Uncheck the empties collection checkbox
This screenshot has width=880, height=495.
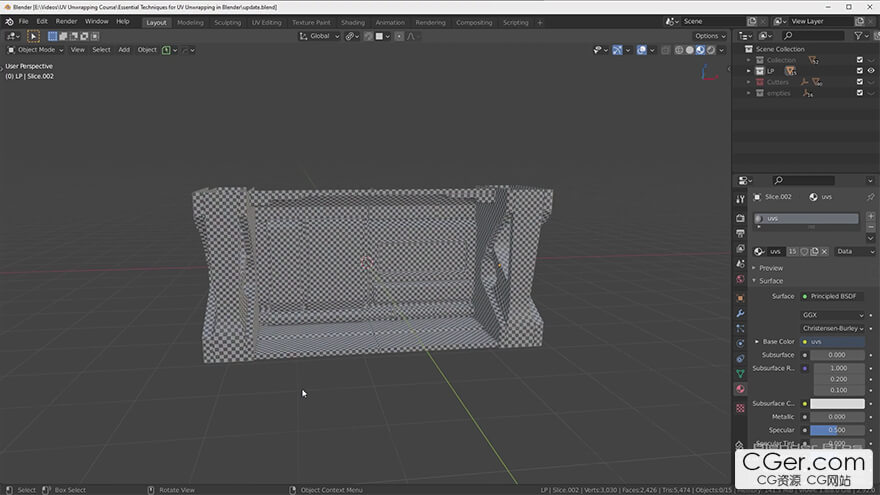(860, 93)
